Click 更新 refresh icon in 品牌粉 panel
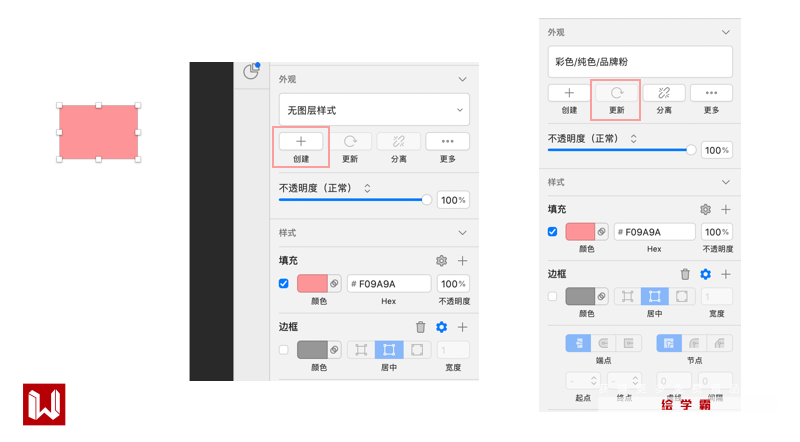Viewport: 800px width, 442px height. point(616,93)
